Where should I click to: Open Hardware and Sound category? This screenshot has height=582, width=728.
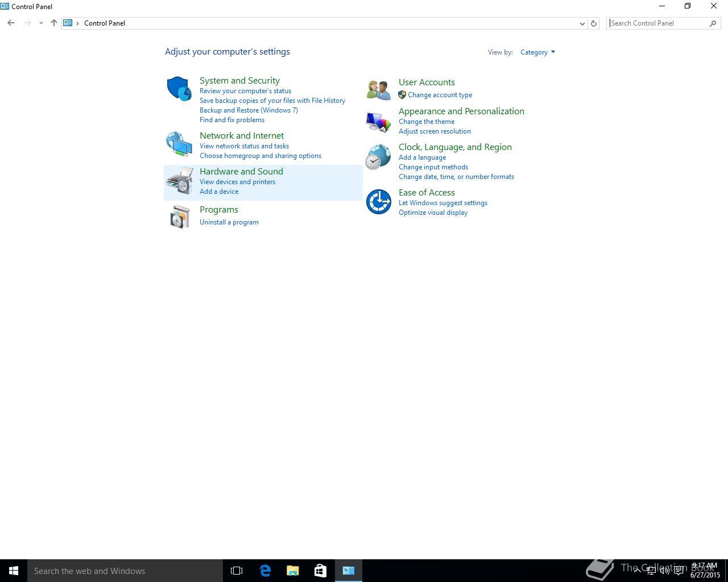pyautogui.click(x=241, y=172)
